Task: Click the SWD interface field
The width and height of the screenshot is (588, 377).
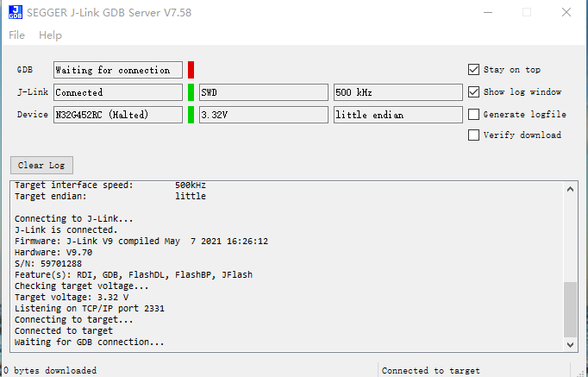Action: [264, 92]
